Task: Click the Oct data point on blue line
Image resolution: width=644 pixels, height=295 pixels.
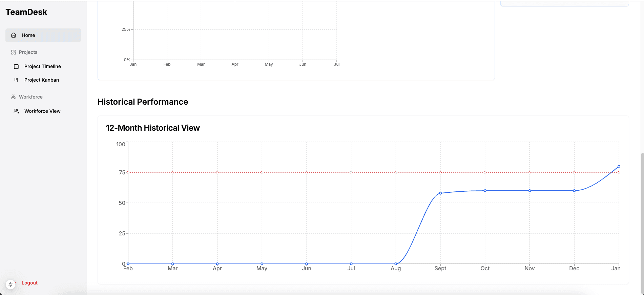Action: (485, 191)
